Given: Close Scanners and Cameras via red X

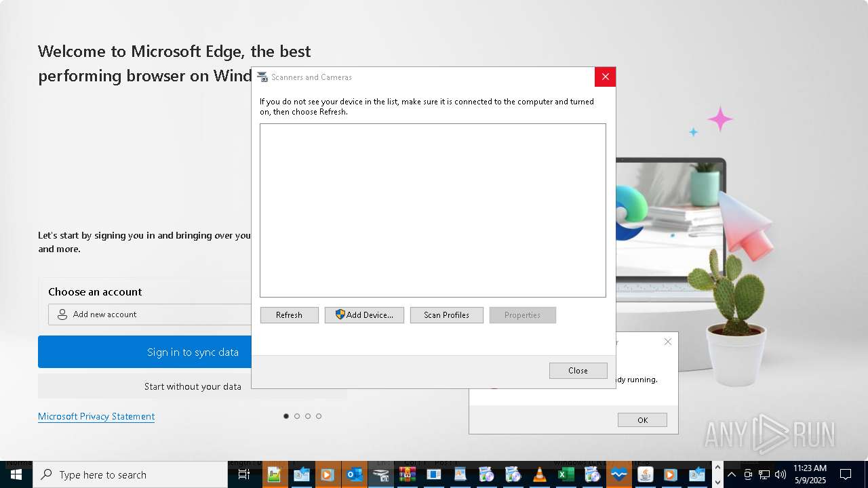Looking at the screenshot, I should (x=605, y=77).
